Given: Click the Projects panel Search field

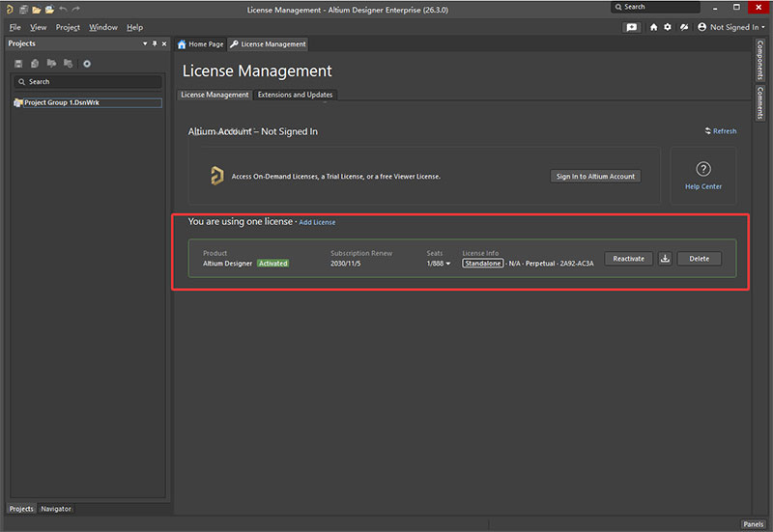Looking at the screenshot, I should 88,82.
